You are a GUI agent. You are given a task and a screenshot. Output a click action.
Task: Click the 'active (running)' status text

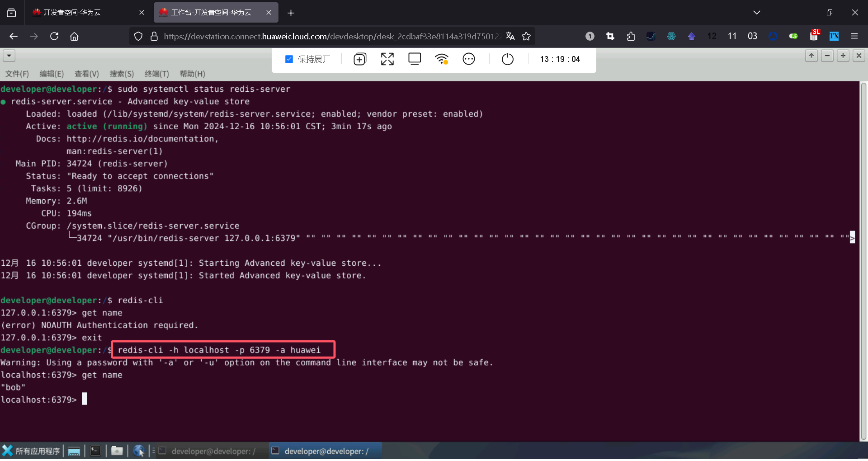(x=107, y=127)
